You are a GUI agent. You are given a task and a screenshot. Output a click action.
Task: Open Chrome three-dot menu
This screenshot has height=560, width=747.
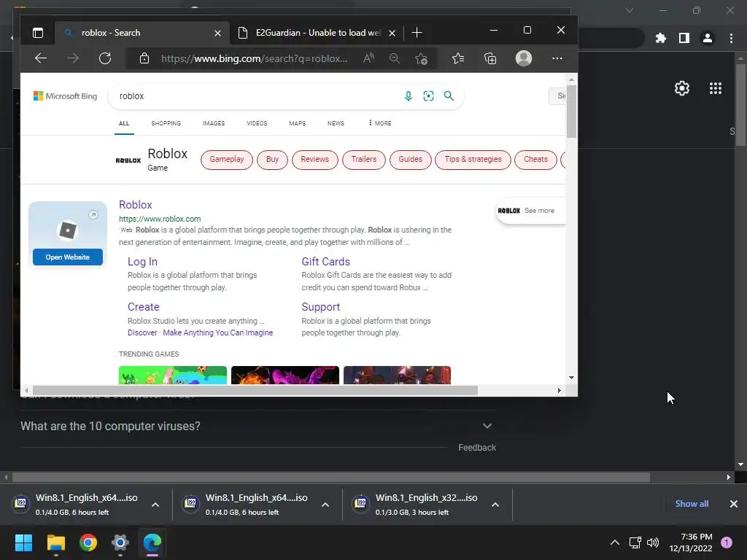coord(731,38)
